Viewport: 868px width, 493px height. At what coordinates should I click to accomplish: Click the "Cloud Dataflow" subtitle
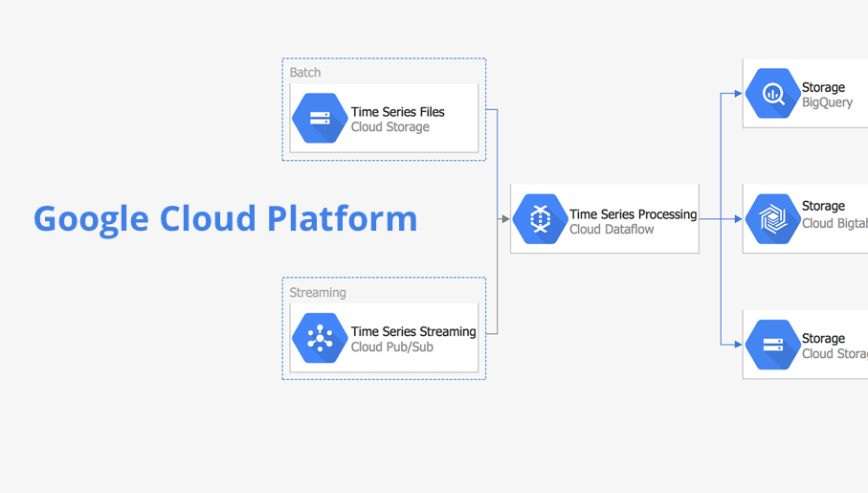(x=612, y=230)
